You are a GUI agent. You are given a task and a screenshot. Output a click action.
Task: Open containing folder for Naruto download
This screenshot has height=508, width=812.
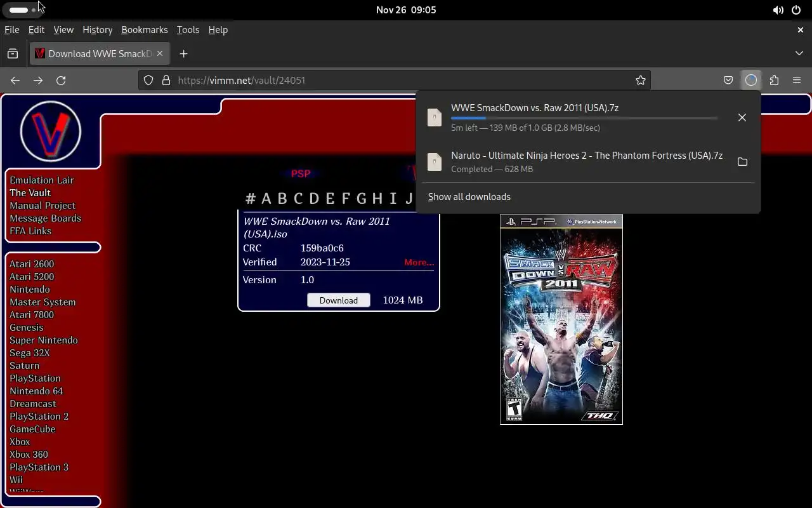[x=742, y=162]
